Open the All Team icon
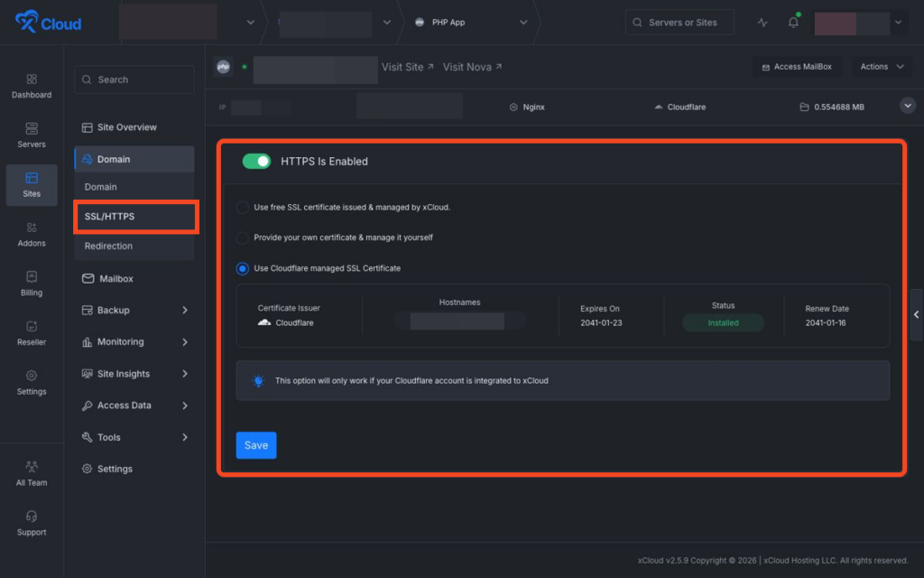This screenshot has width=924, height=578. 32,467
